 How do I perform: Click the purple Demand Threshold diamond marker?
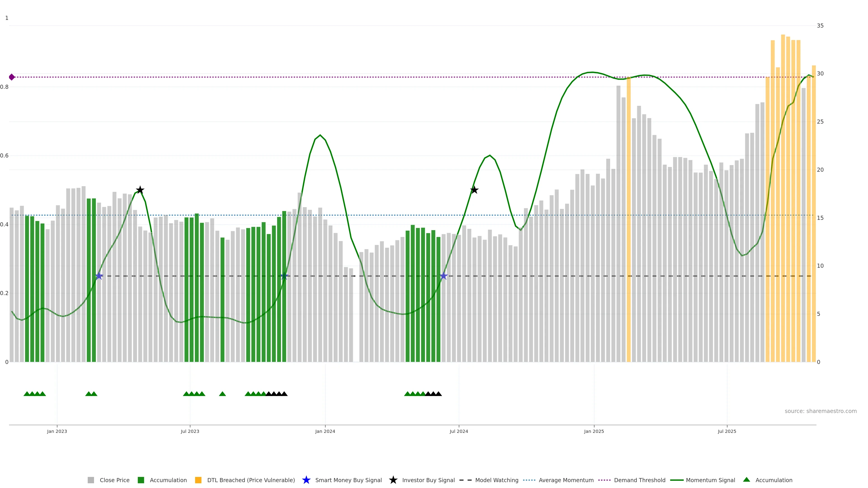point(12,77)
